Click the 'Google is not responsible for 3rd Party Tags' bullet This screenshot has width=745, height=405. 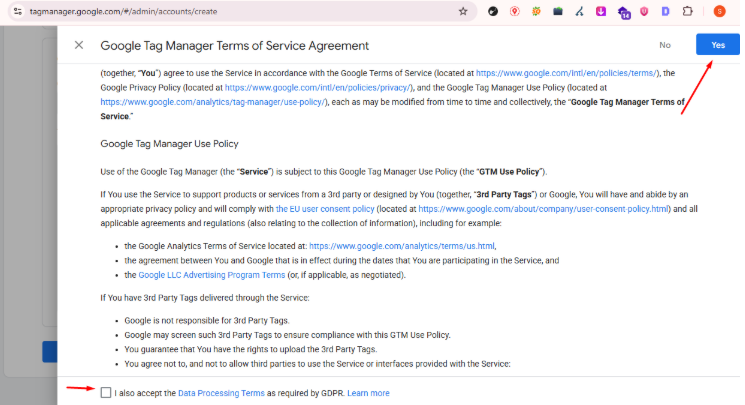click(x=207, y=320)
